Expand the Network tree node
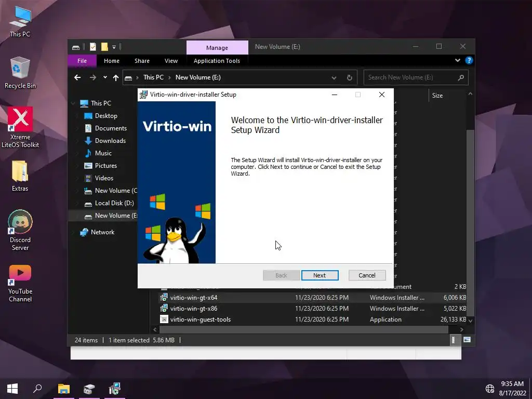 tap(73, 232)
